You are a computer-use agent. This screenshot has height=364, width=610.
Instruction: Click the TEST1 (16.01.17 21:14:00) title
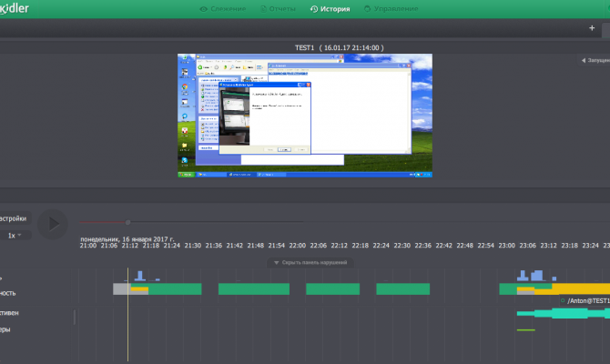click(339, 48)
